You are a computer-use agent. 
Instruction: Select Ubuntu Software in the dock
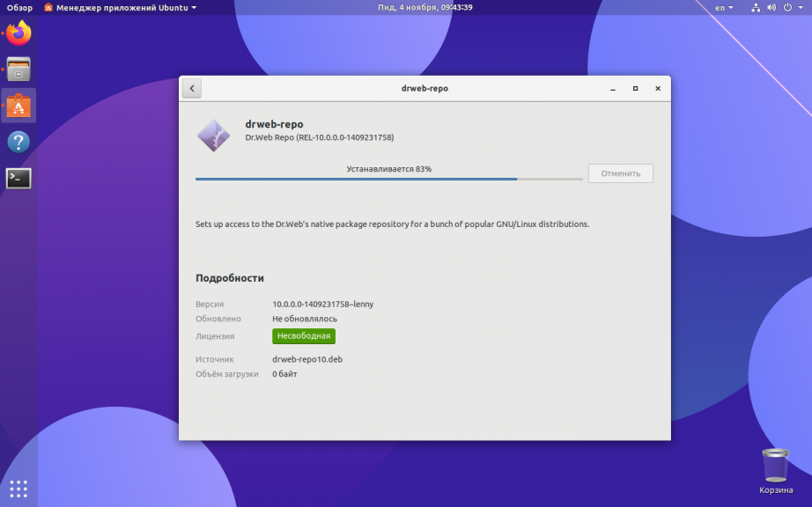point(18,106)
